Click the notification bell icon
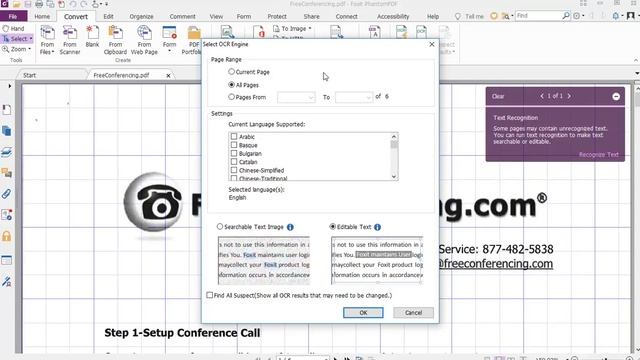This screenshot has height=360, width=640. (616, 16)
